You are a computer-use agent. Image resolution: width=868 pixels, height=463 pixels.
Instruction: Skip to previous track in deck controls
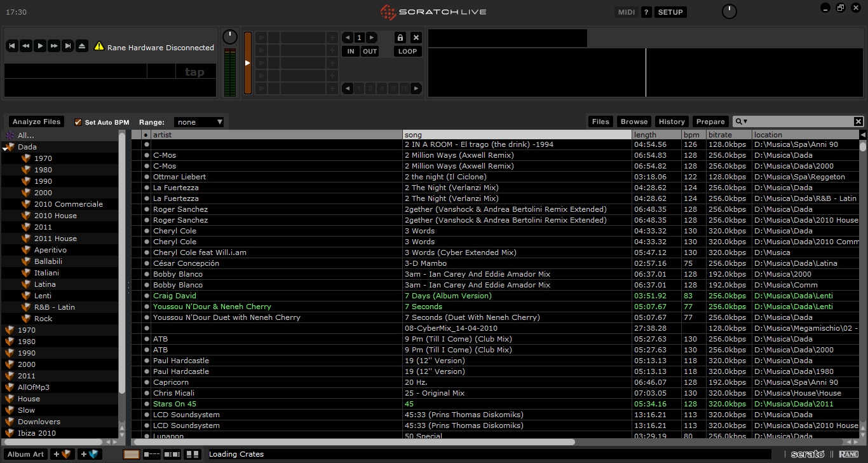coord(11,46)
